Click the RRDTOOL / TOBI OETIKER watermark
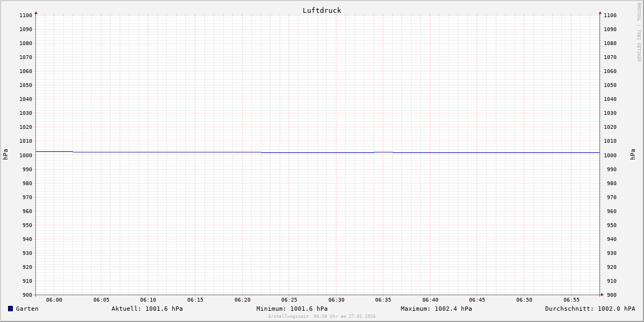Screen dimensions: 644x322 [x=639, y=32]
